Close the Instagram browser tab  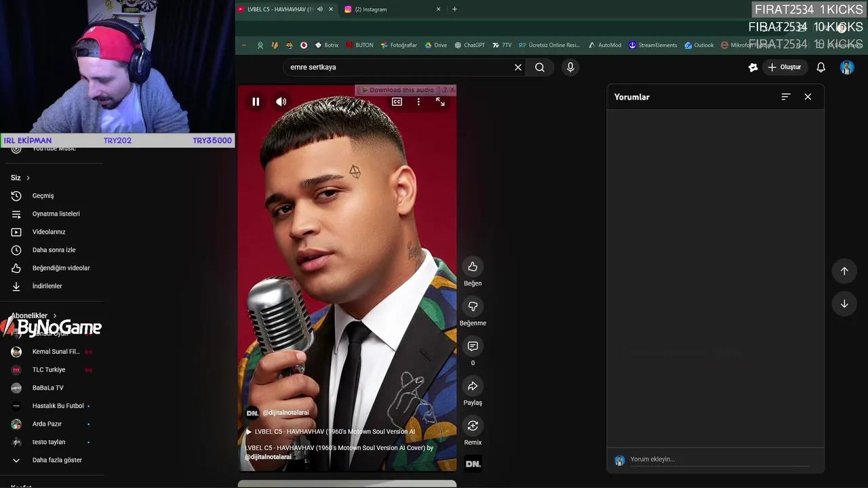pos(438,9)
